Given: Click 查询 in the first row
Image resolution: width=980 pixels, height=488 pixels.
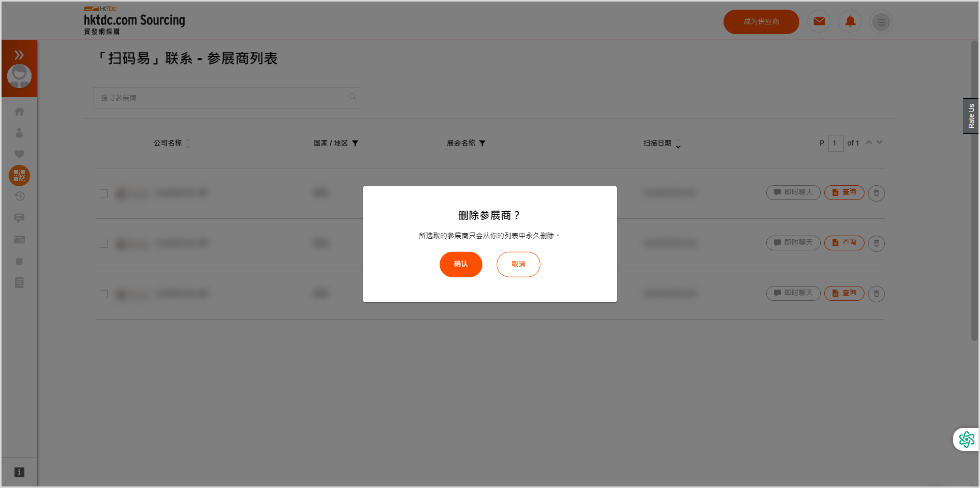Looking at the screenshot, I should (x=844, y=192).
